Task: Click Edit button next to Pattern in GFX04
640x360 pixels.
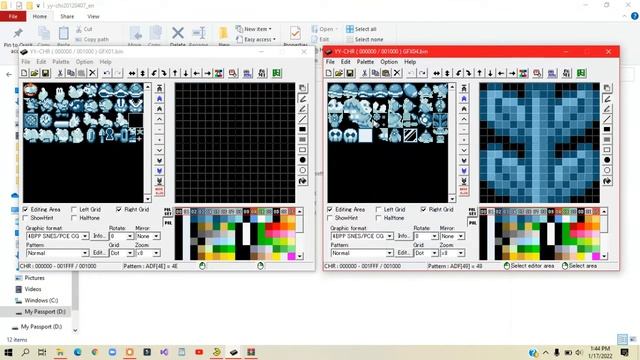Action: [x=403, y=253]
